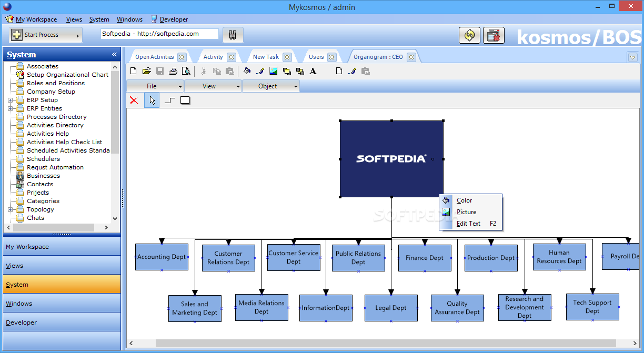Select the Legal Dept box

[x=391, y=308]
